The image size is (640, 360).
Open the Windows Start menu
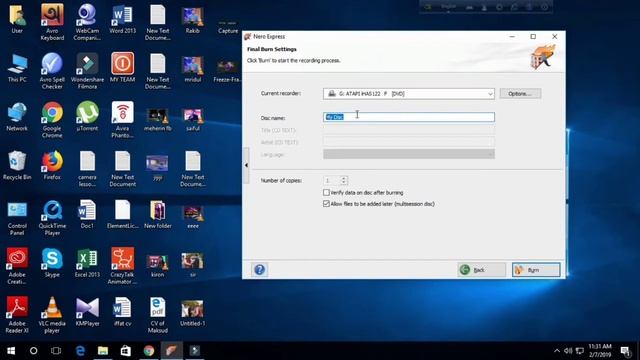[x=11, y=351]
